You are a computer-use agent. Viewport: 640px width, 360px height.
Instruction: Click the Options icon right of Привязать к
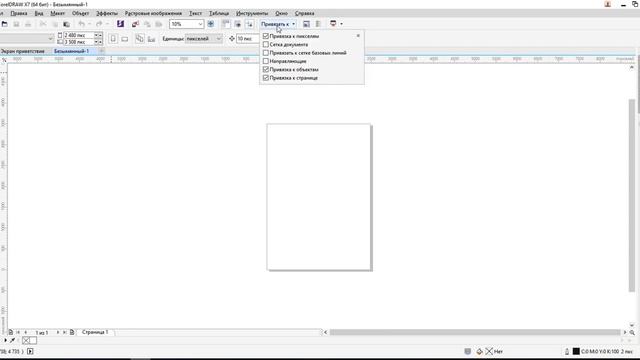tap(307, 24)
